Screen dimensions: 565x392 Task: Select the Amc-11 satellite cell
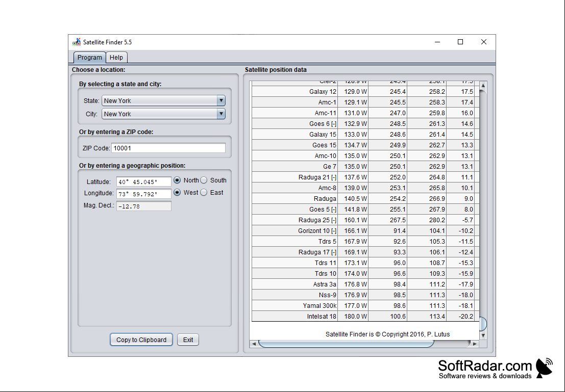pos(295,113)
